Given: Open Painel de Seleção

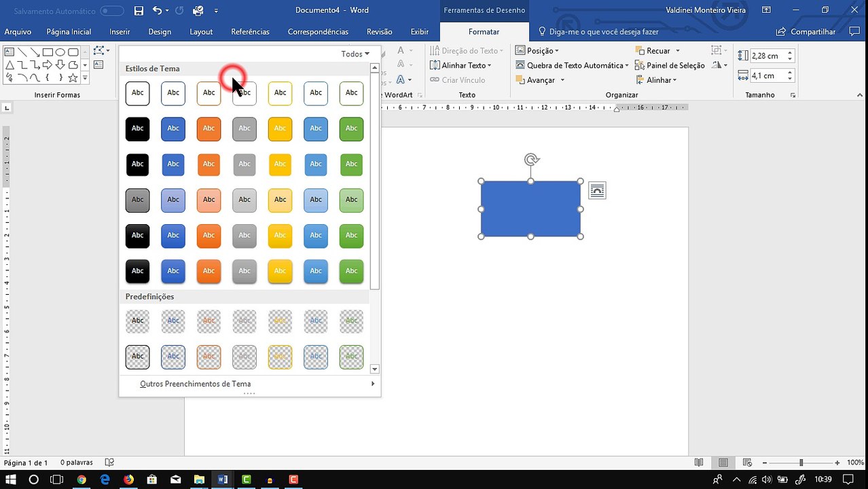Looking at the screenshot, I should coord(670,65).
